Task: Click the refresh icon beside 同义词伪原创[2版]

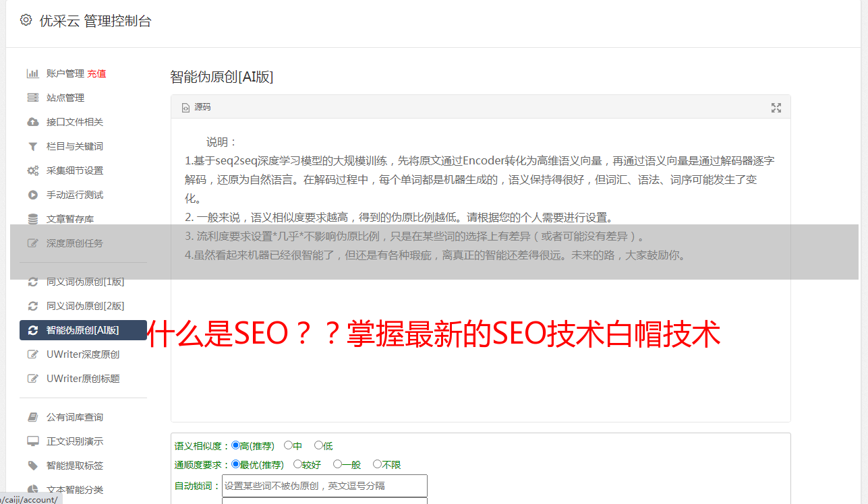Action: point(32,306)
